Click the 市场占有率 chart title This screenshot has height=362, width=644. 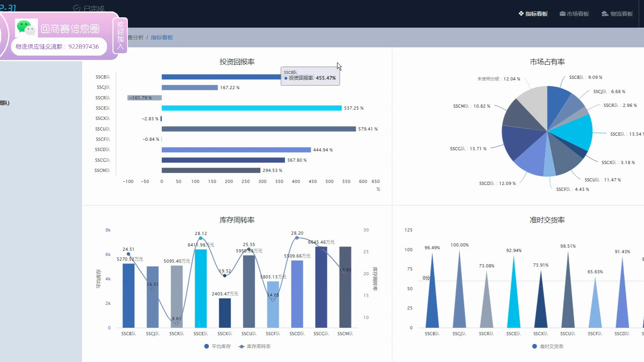(547, 62)
